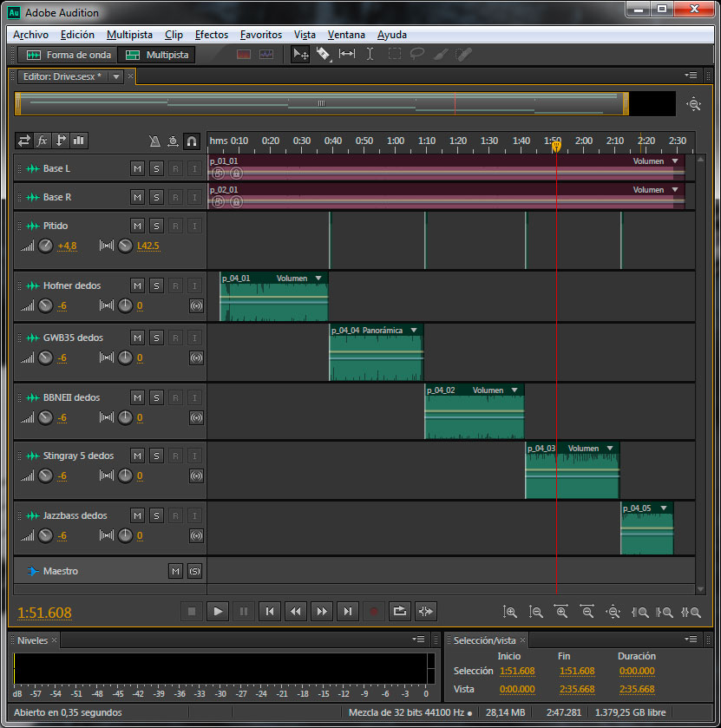Zoom in at out point
Viewport: 721px width, 728px height.
click(665, 612)
